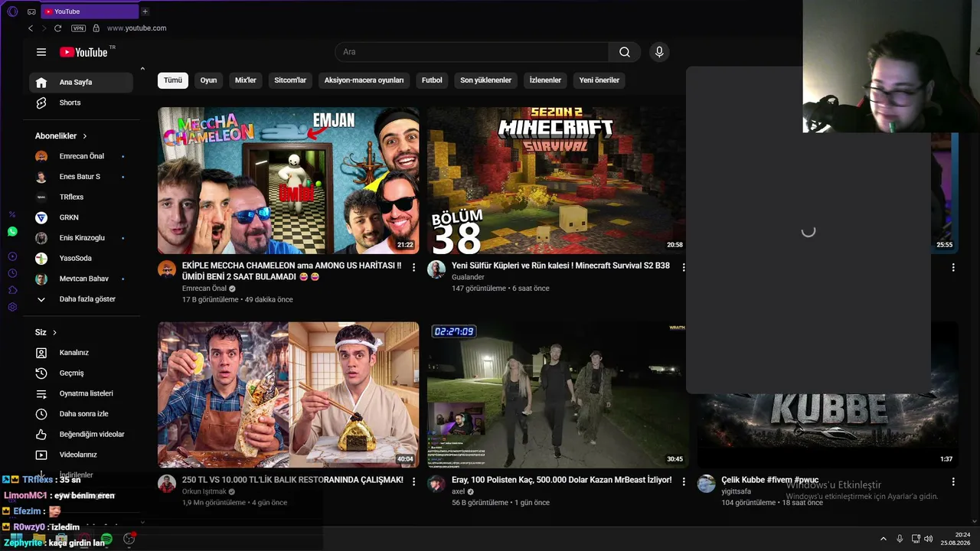
Task: Open Kanalınız in the sidebar
Action: [x=81, y=353]
